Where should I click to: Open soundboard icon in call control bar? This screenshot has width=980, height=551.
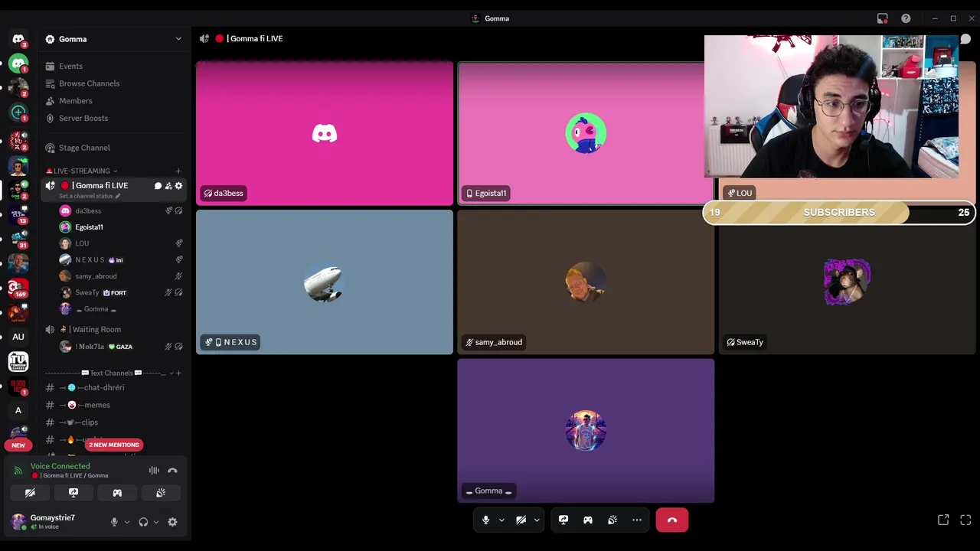pos(612,520)
